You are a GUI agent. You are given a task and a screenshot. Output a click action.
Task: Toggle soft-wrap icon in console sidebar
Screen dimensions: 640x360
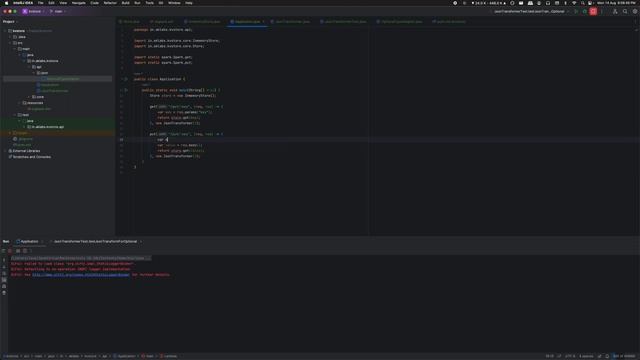click(4, 273)
